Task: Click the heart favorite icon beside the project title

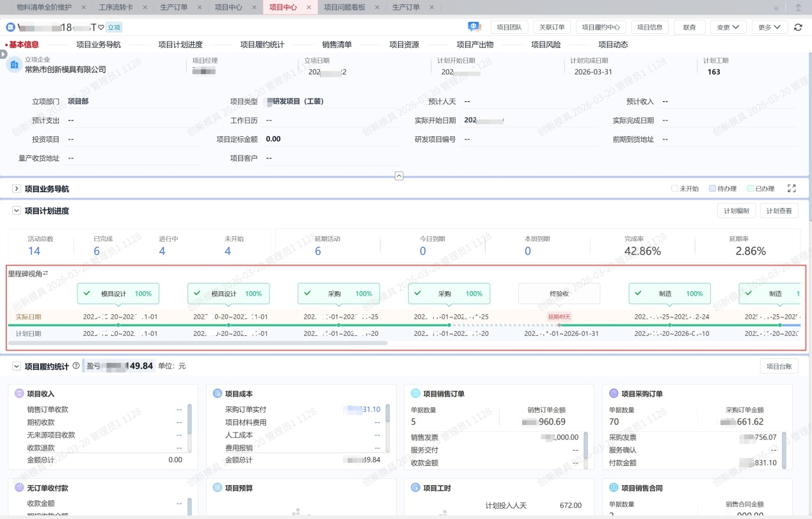Action: [100, 28]
